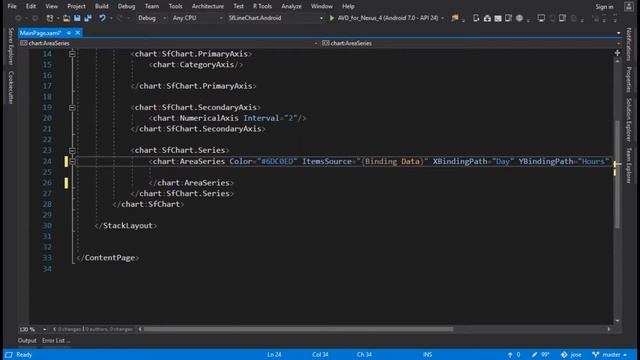Open the Debug configuration dropdown

[x=152, y=18]
